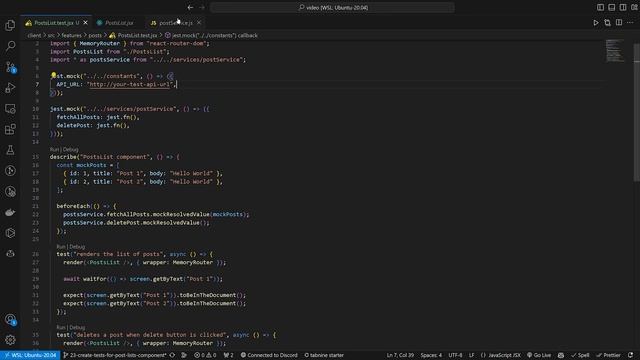Click Synchronize Changes icon in status bar
This screenshot has width=640, height=360.
(x=172, y=355)
